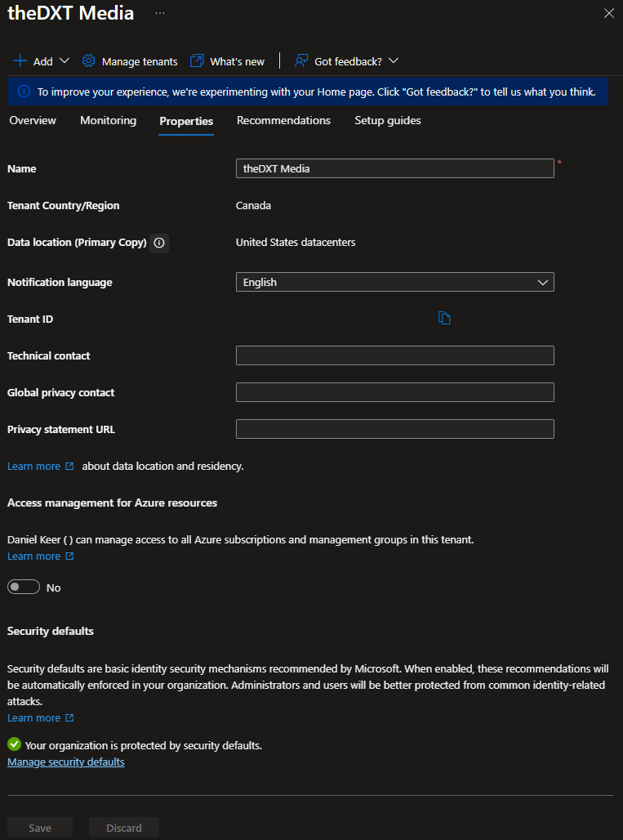Expand the Add dropdown chevron
Screen dimensions: 623x840
[x=65, y=60]
